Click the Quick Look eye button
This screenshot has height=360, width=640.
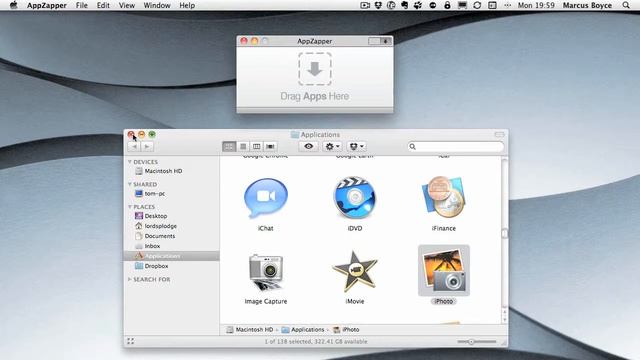[309, 146]
